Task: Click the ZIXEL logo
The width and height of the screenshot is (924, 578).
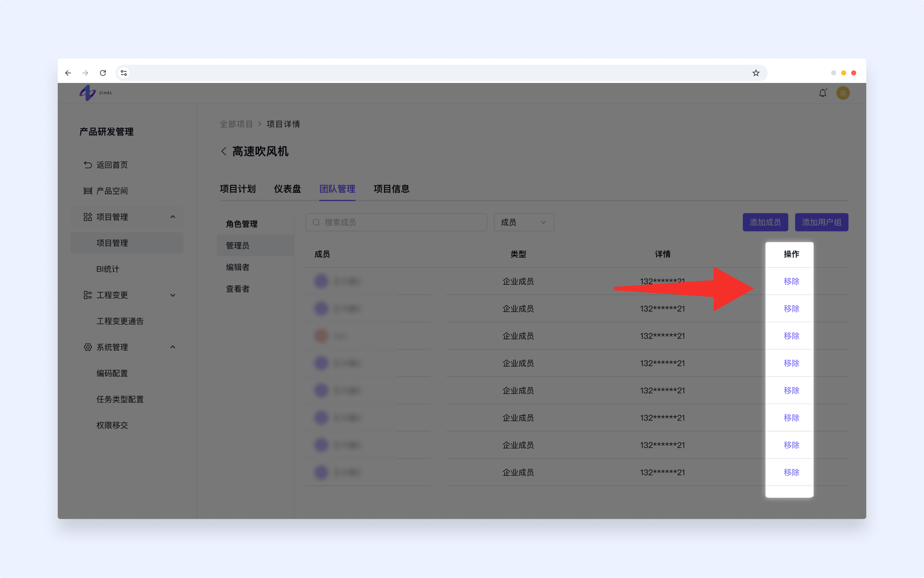Action: (96, 93)
